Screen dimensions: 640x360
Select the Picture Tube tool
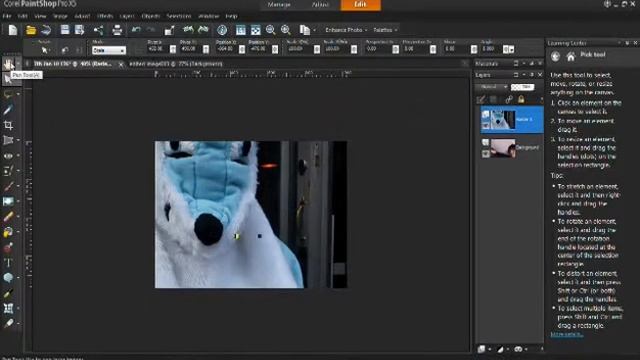pos(8,248)
